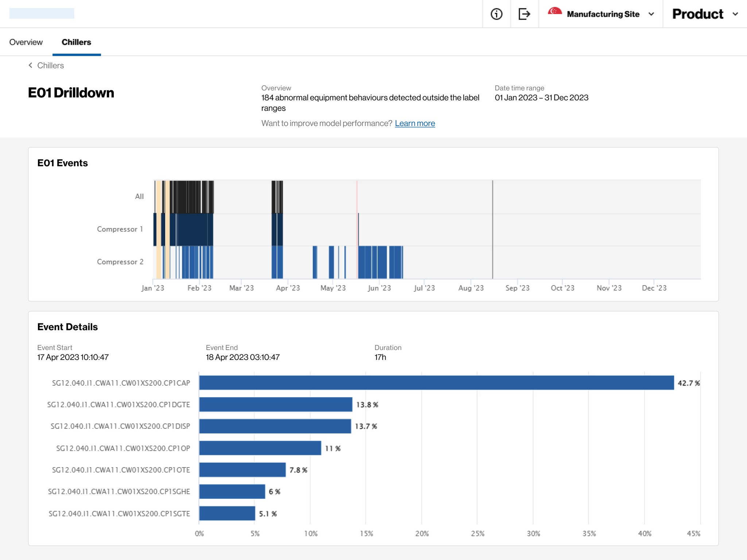Open the Learn more link
This screenshot has width=747, height=560.
(x=415, y=123)
